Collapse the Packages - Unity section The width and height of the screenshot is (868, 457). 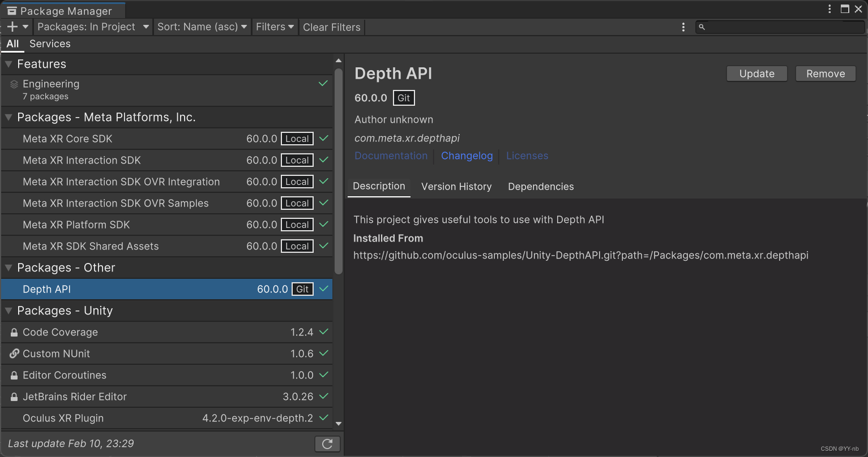(8, 311)
